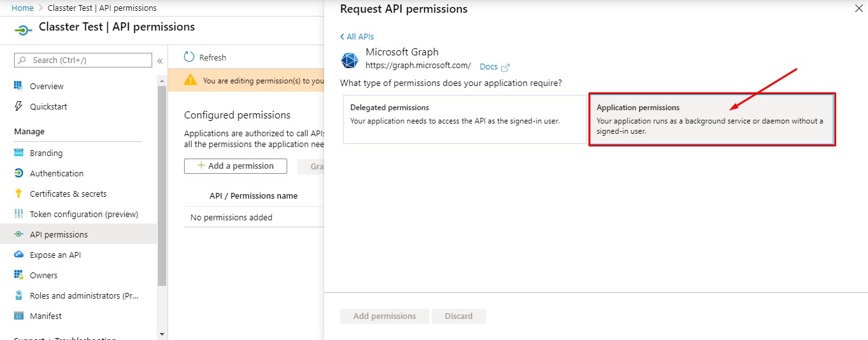Close the Request API permissions panel
The width and height of the screenshot is (868, 340).
pos(858,9)
